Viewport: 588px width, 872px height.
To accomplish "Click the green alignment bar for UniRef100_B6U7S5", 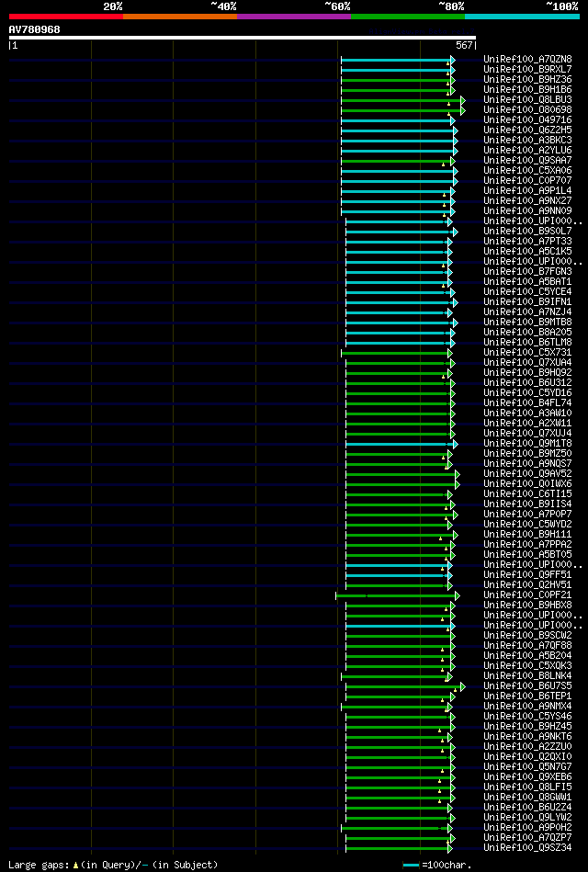I will (x=405, y=686).
